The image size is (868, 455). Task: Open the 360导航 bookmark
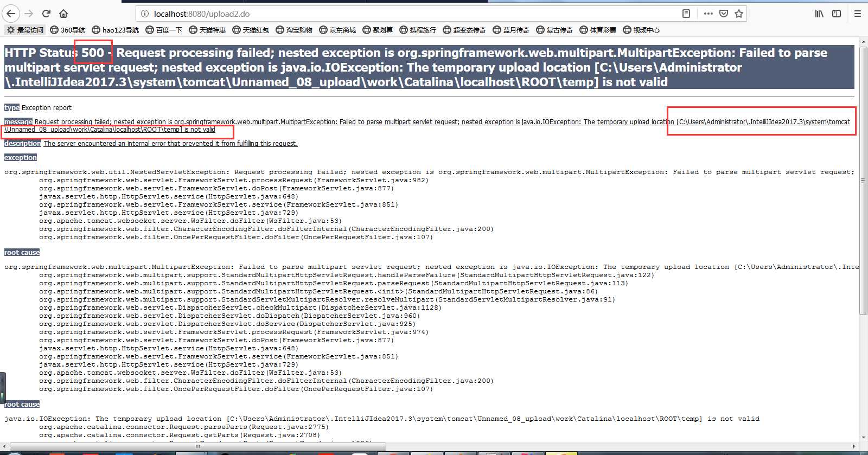click(68, 30)
